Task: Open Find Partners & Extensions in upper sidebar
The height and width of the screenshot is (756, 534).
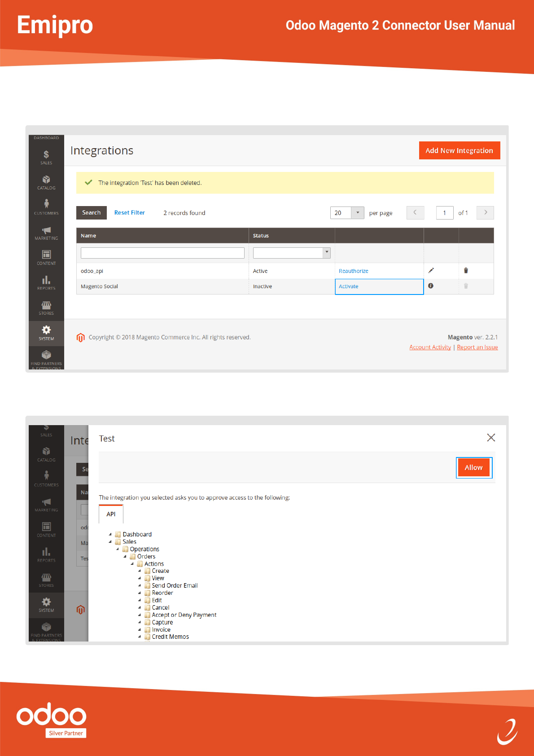Action: (x=46, y=359)
